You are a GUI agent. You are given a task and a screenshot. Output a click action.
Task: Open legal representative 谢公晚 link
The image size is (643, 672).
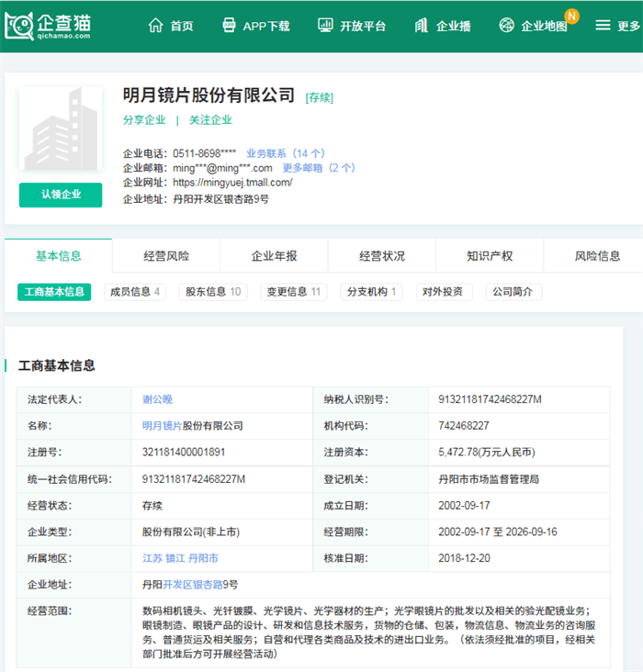pyautogui.click(x=157, y=399)
